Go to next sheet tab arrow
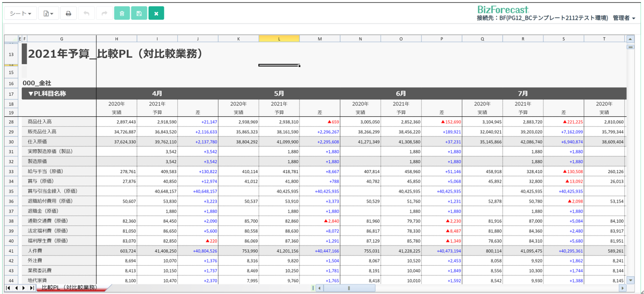Screen dimensions: 644x294 click(24, 288)
